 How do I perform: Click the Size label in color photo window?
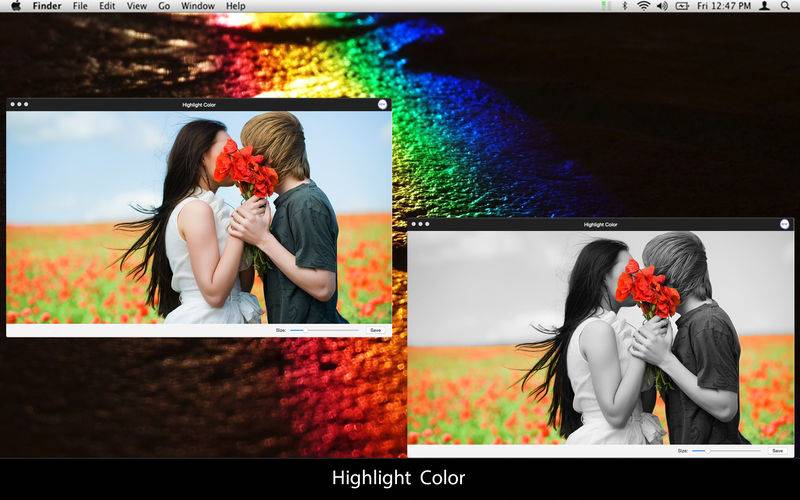coord(281,330)
